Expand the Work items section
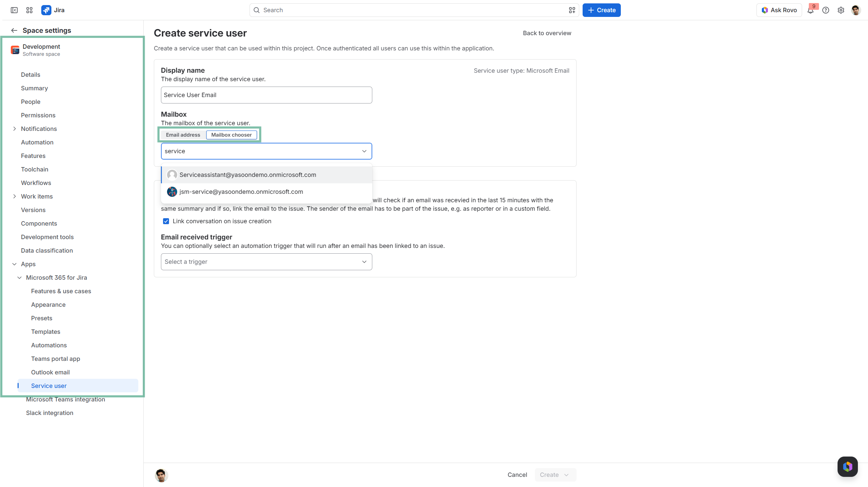Screen dimensions: 868x487 click(15, 196)
